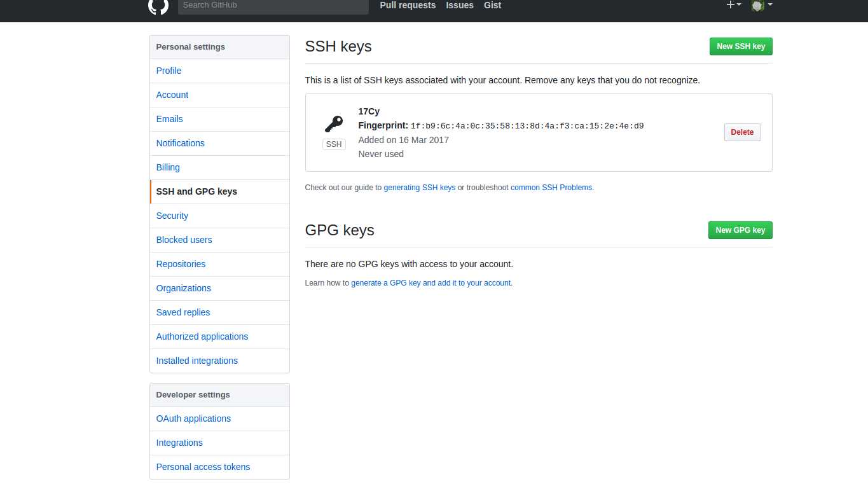The height and width of the screenshot is (491, 868).
Task: Open OAuth applications in Developer settings
Action: (219, 418)
